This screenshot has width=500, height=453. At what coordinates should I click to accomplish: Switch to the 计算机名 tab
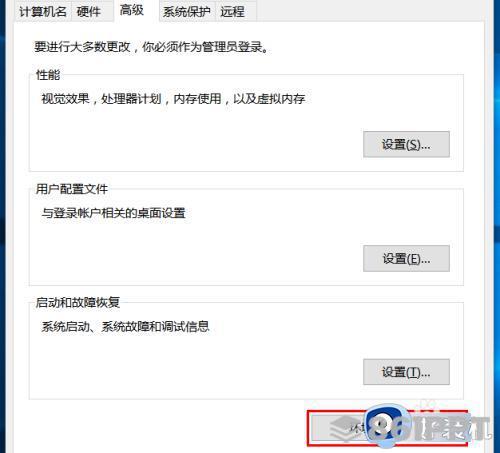(43, 11)
